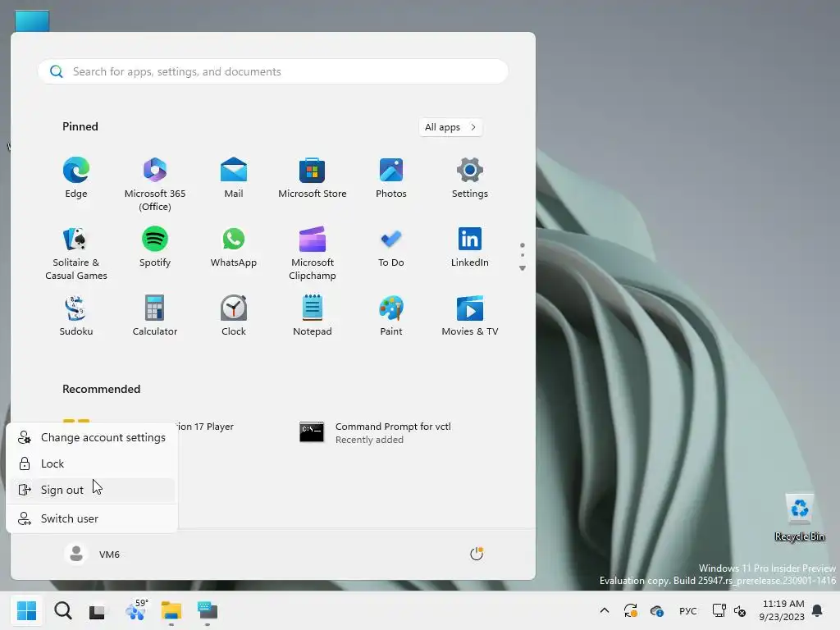840x630 pixels.
Task: Open Settings from pinned apps
Action: coord(470,178)
